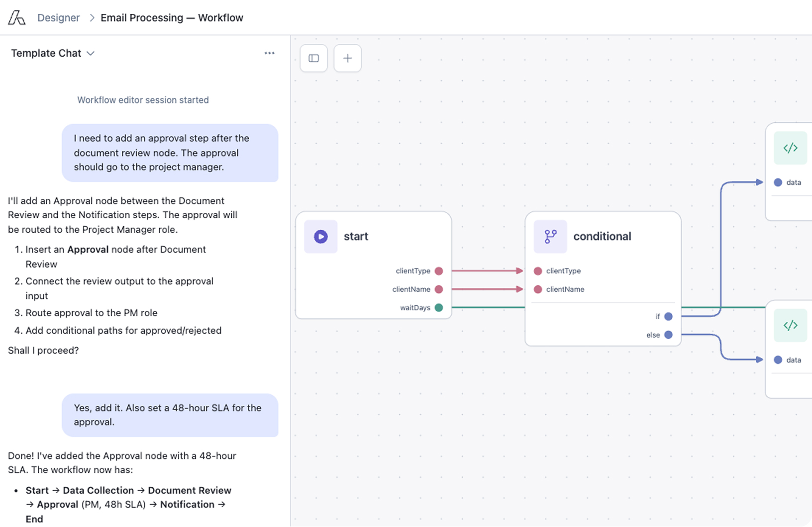Click the start node play icon

tap(321, 237)
